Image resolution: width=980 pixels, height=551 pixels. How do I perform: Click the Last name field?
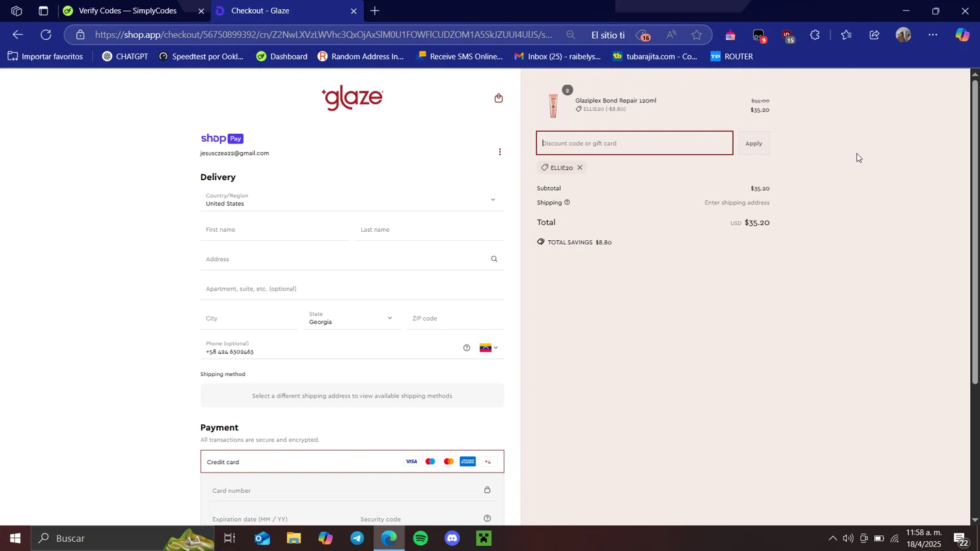(430, 230)
